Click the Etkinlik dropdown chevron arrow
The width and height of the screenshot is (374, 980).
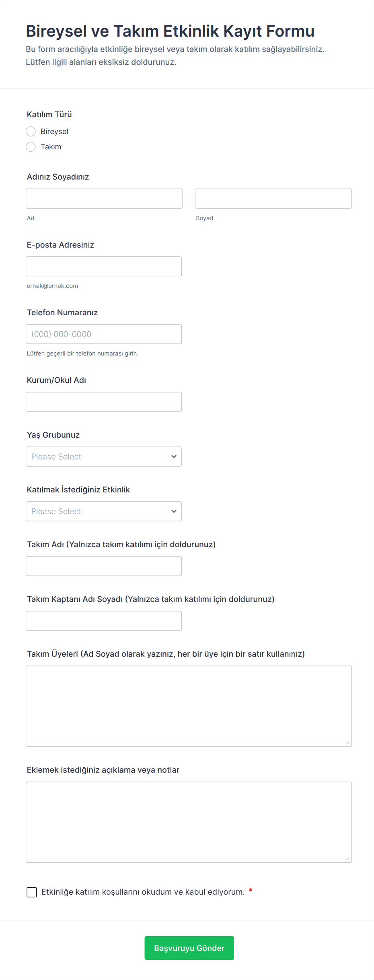pos(174,511)
